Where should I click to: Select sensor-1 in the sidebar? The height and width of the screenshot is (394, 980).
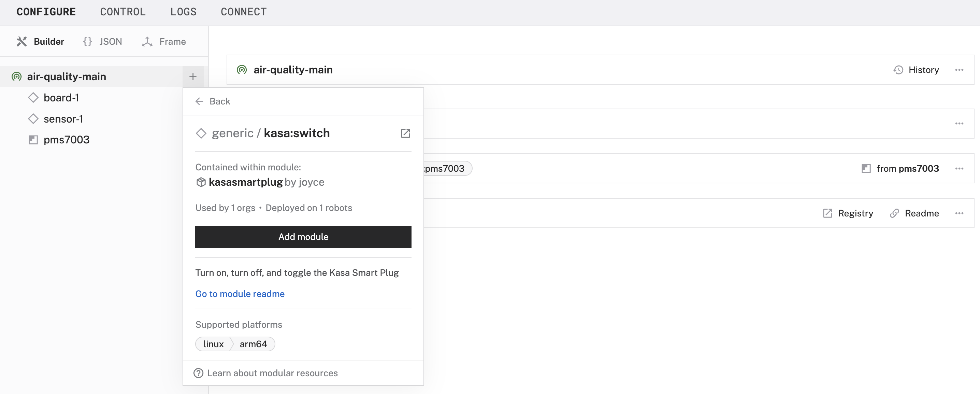63,119
